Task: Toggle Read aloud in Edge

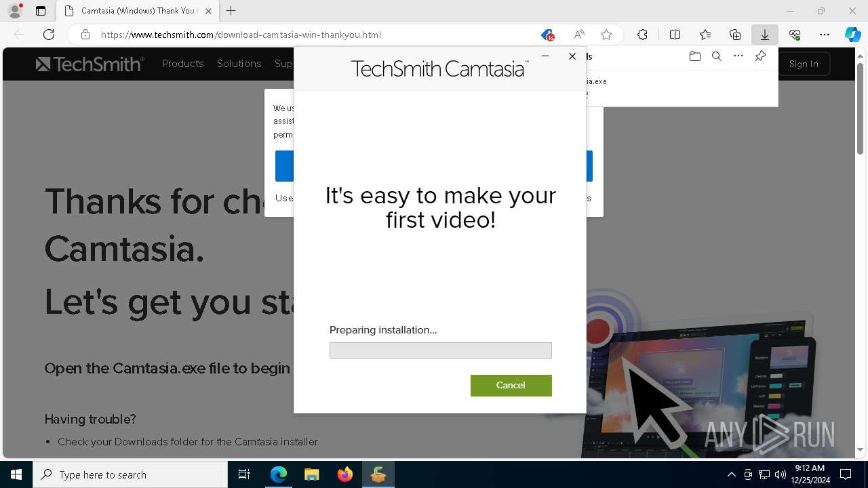Action: pyautogui.click(x=579, y=35)
